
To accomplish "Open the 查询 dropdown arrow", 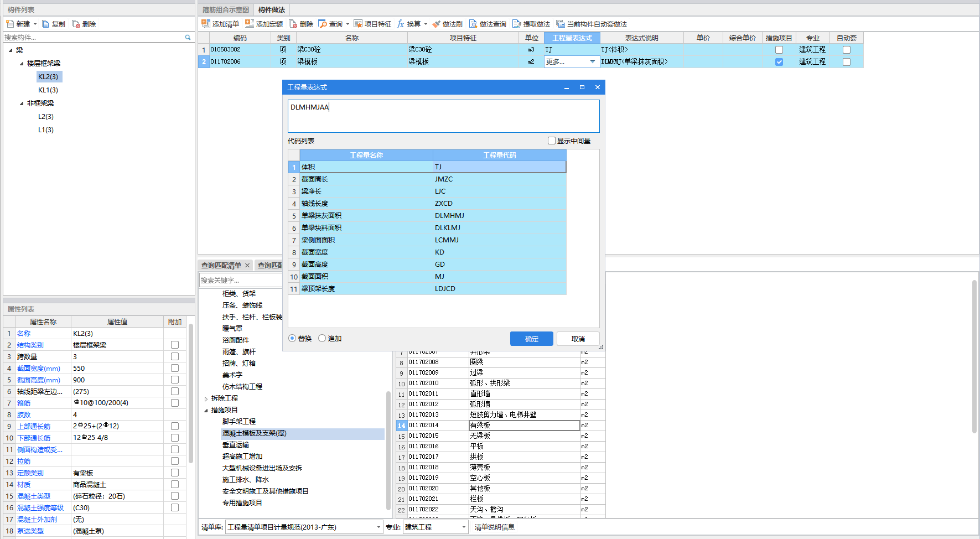I will click(348, 24).
